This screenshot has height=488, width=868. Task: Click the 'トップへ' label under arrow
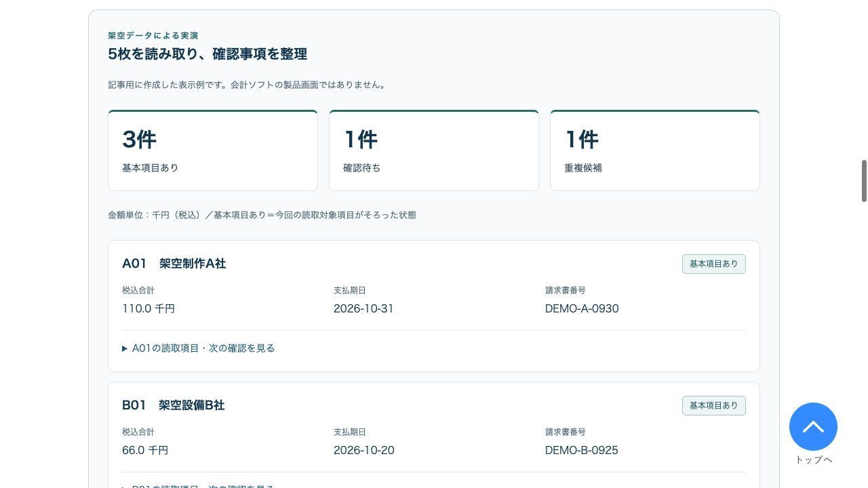[x=813, y=460]
